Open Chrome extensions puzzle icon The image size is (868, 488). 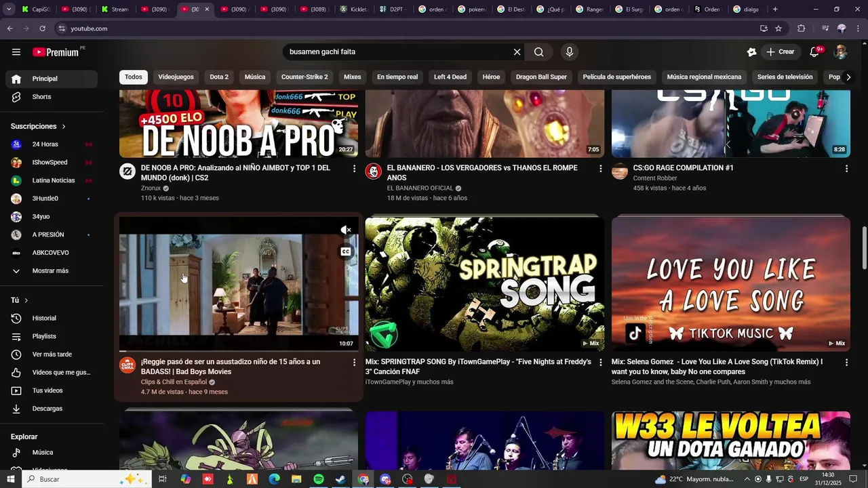[x=802, y=28]
